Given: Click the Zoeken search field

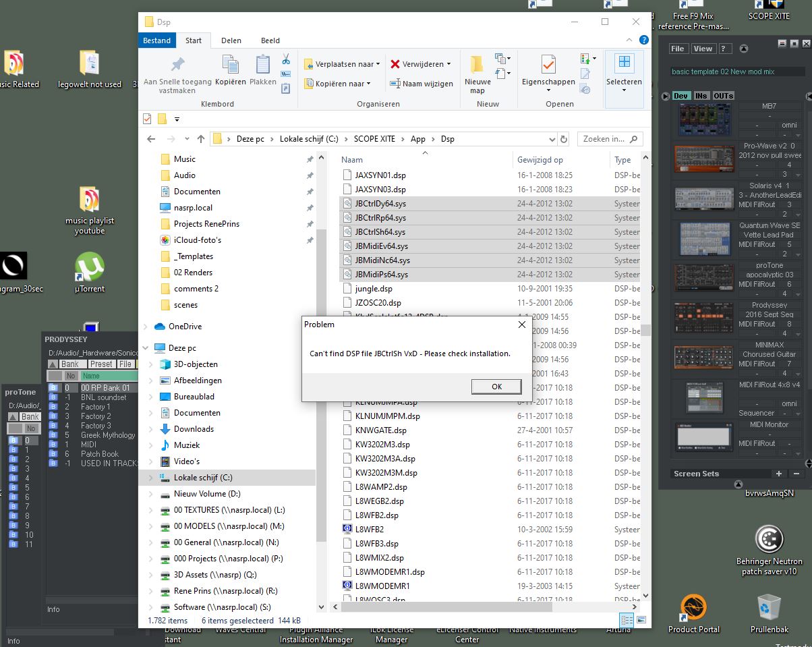Looking at the screenshot, I should [610, 139].
